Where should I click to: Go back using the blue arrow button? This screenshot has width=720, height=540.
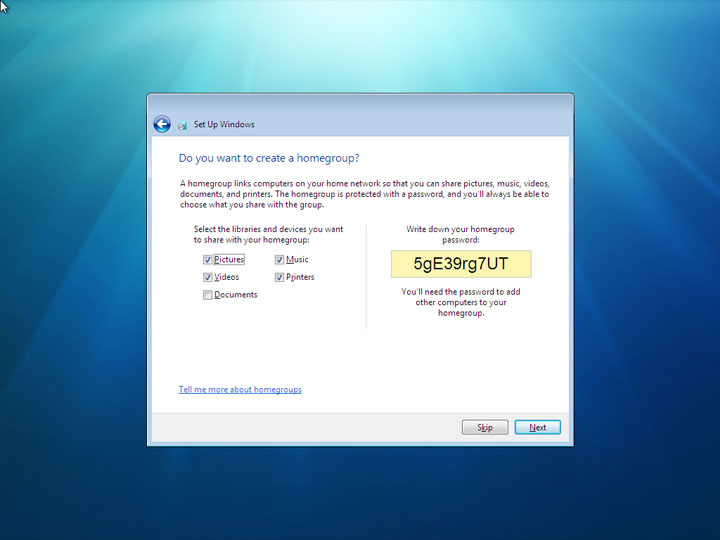pos(162,124)
